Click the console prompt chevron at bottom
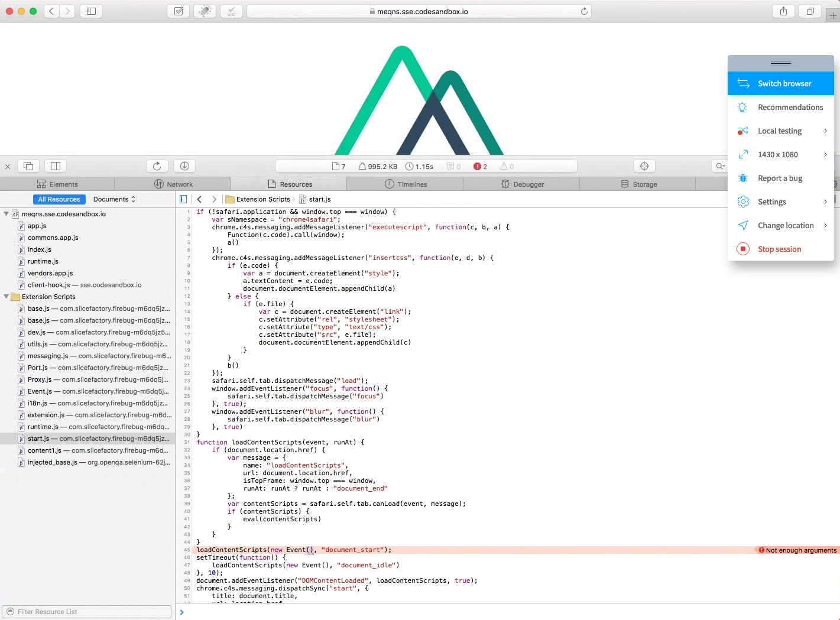This screenshot has width=840, height=620. [181, 612]
